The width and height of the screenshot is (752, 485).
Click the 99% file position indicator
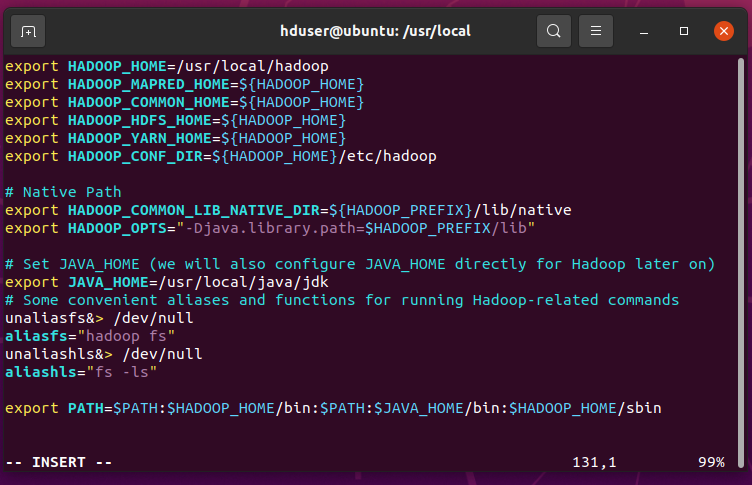coord(711,462)
